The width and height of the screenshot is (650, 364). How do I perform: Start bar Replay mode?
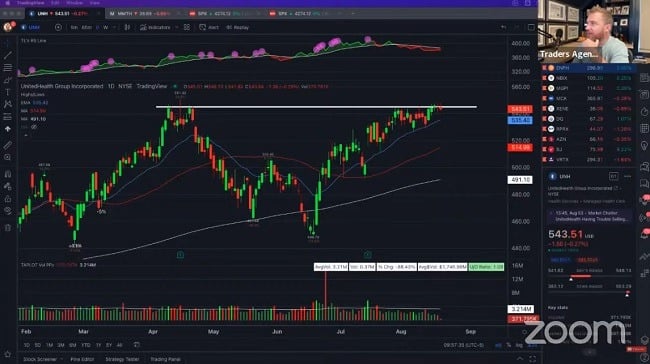point(238,27)
